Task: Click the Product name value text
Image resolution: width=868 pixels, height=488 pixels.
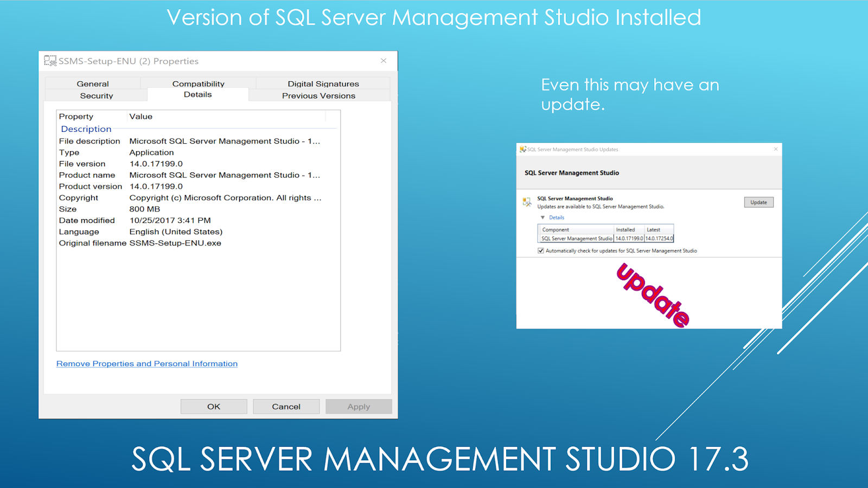Action: pyautogui.click(x=225, y=175)
